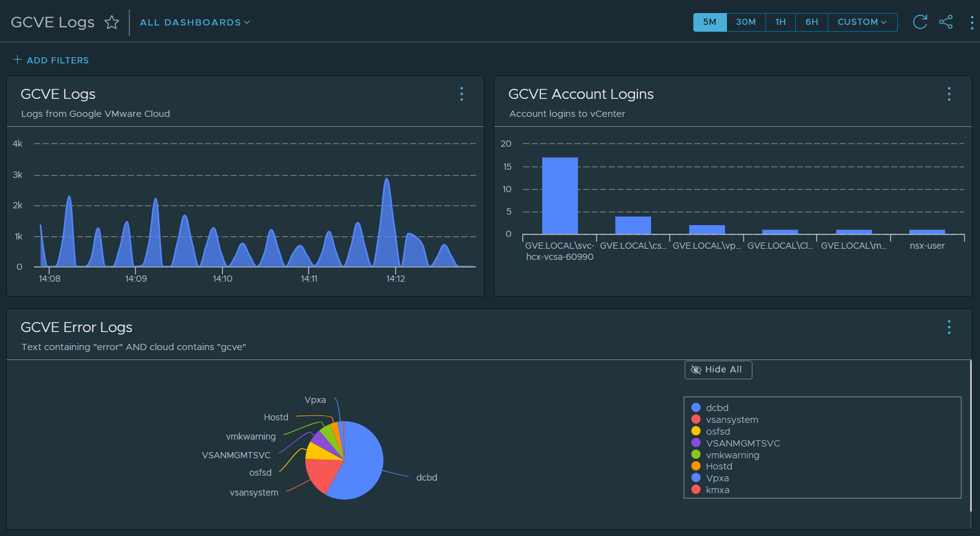Click the vsansystem pie chart label

tap(254, 492)
